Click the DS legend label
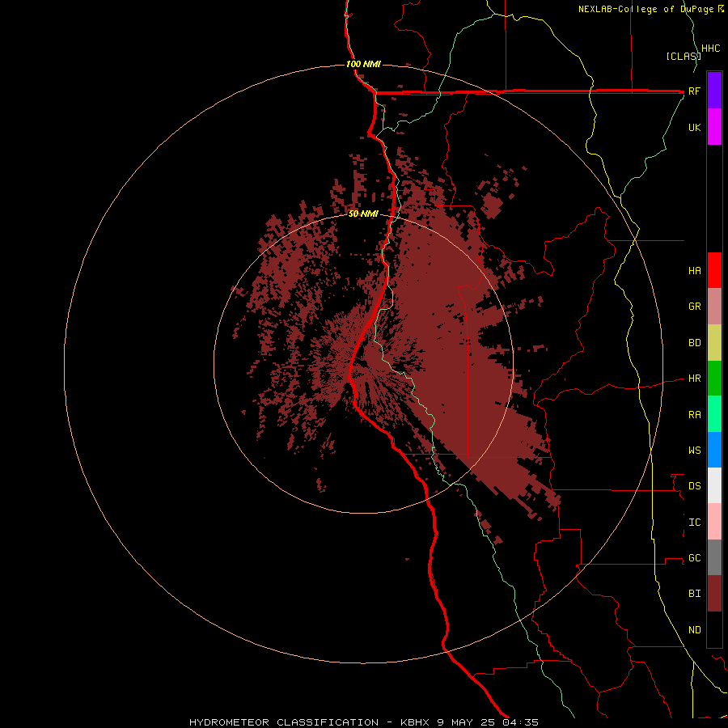This screenshot has width=728, height=728. pyautogui.click(x=694, y=486)
